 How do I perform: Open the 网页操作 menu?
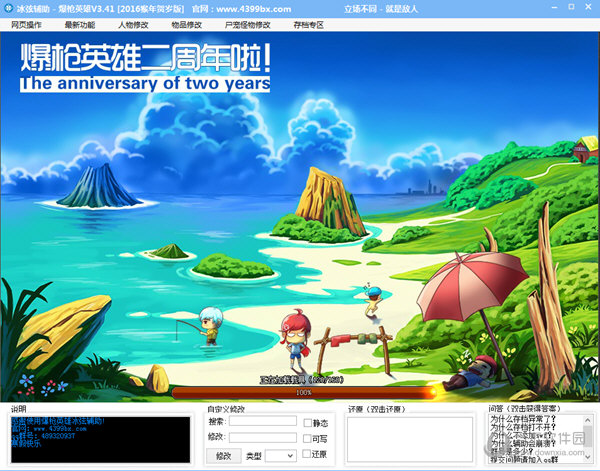click(26, 25)
